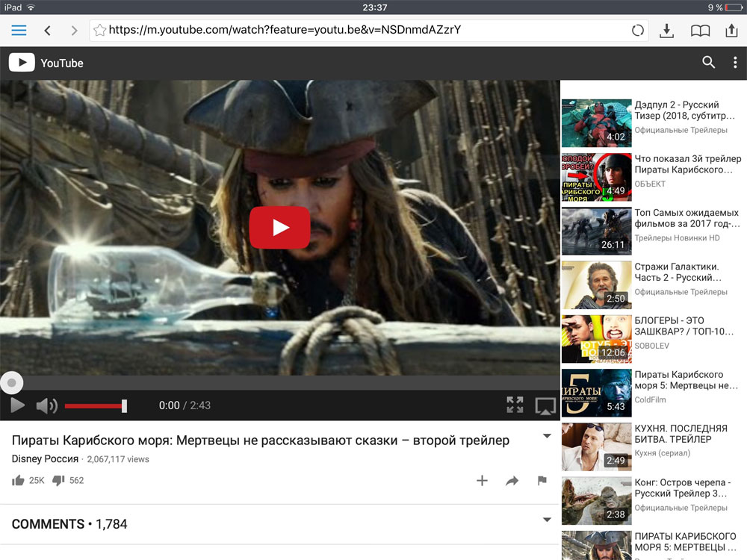Click the YouTube logo

[x=46, y=63]
